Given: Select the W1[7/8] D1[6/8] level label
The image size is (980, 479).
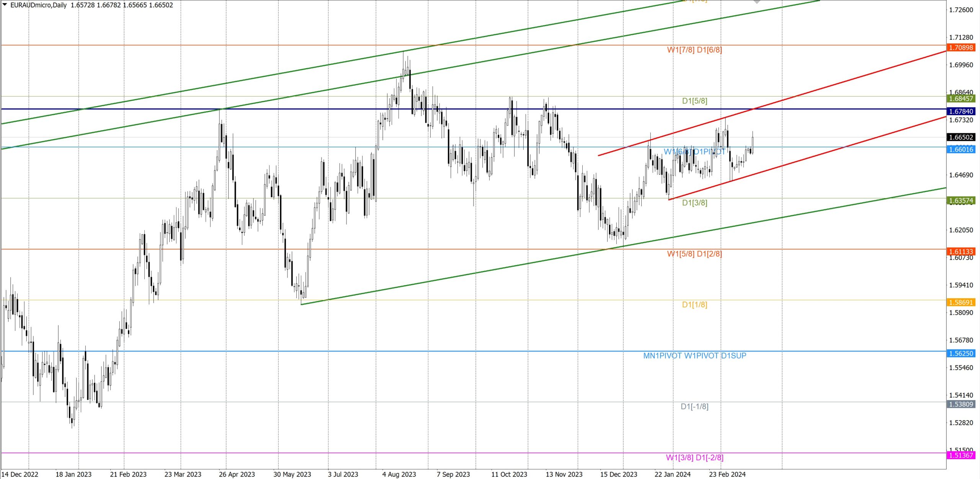Looking at the screenshot, I should coord(694,50).
